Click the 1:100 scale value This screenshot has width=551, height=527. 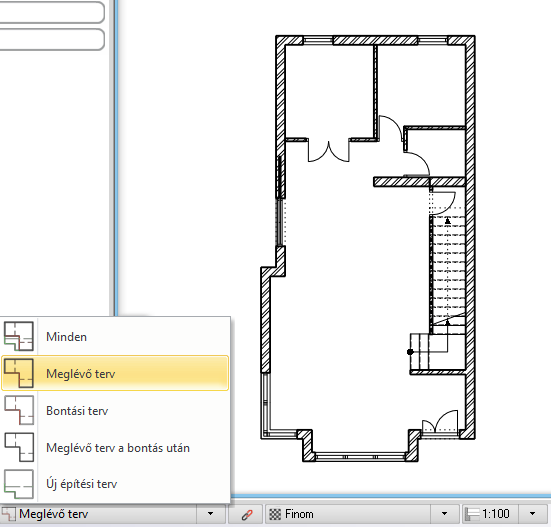click(495, 514)
